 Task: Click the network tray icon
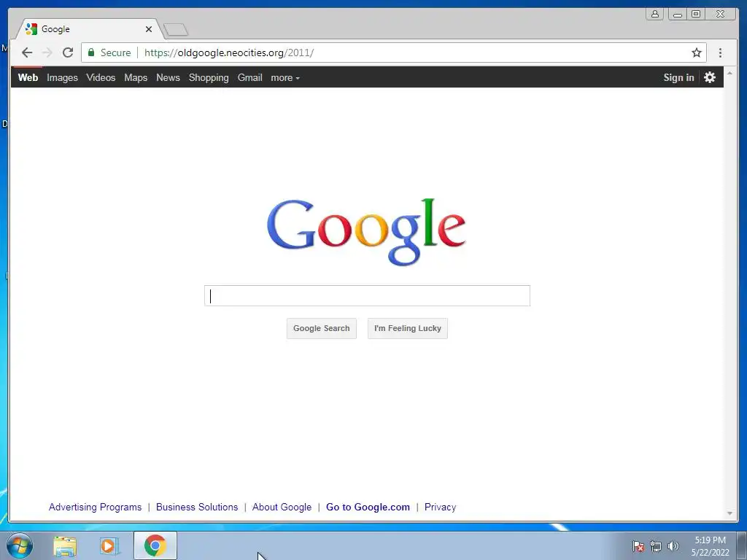coord(656,546)
